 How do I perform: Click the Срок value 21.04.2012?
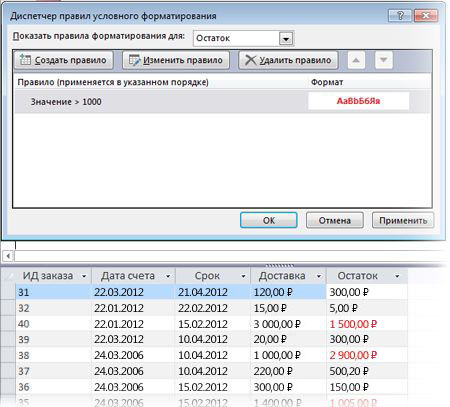[203, 292]
